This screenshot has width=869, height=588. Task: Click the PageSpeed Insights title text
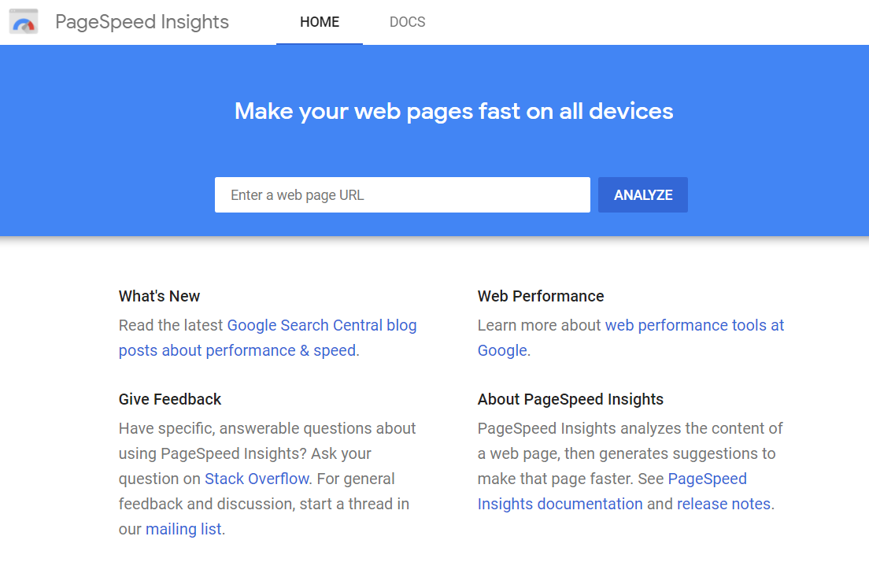coord(142,21)
